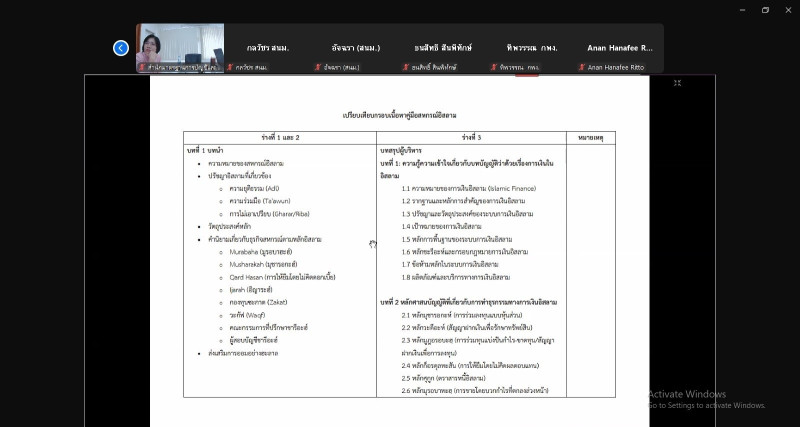
Task: Click the 'หมายเหตุ' column header
Action: pos(591,138)
